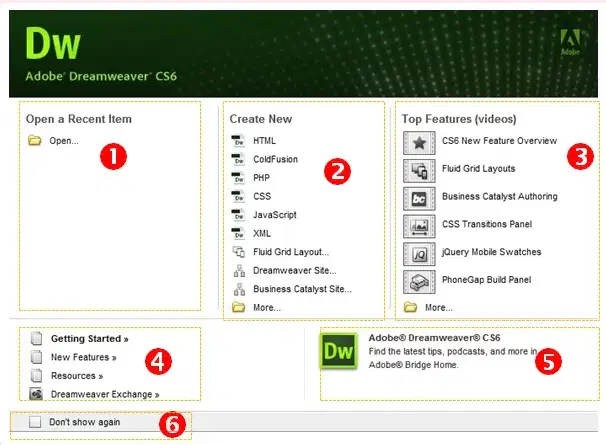Screen dimensions: 606x445
Task: Create a new ColdFusion file
Action: (275, 159)
